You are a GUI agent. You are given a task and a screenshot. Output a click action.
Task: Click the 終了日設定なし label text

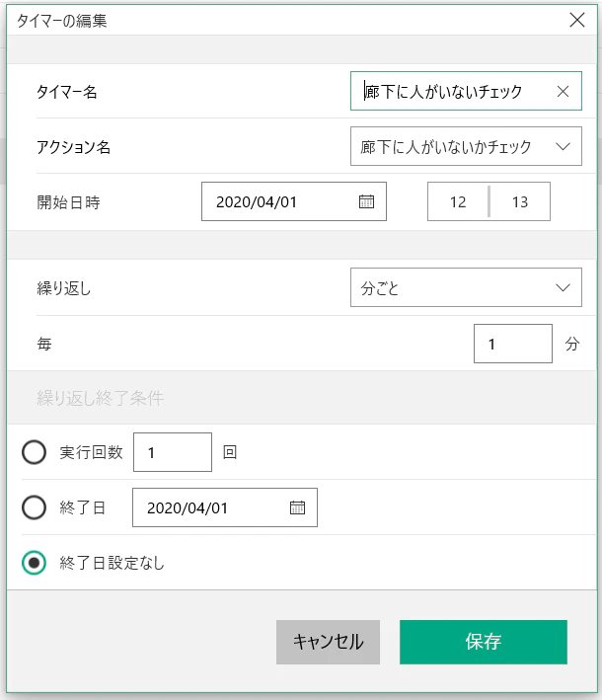click(x=112, y=563)
